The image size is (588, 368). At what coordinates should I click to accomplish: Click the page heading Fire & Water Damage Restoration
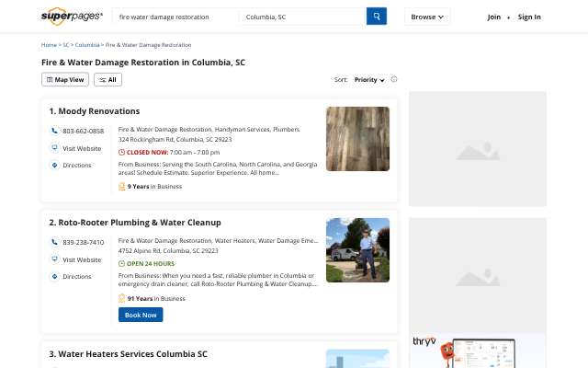[143, 63]
